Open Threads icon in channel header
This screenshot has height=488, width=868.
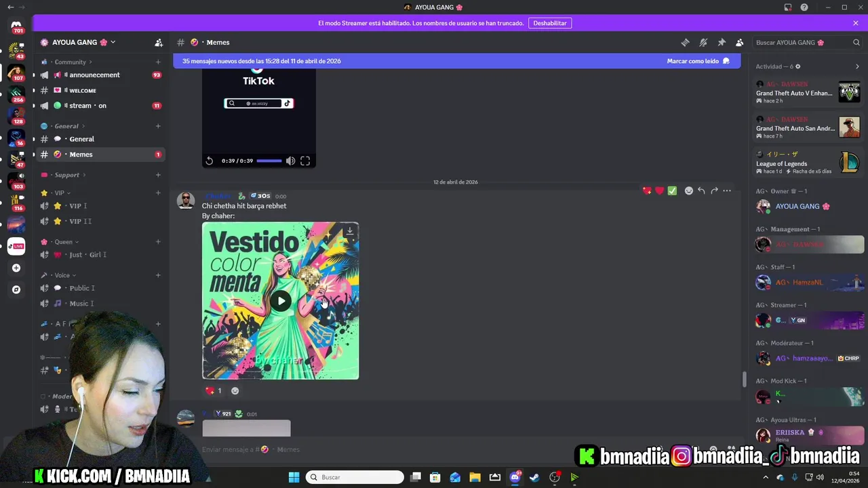coord(685,42)
